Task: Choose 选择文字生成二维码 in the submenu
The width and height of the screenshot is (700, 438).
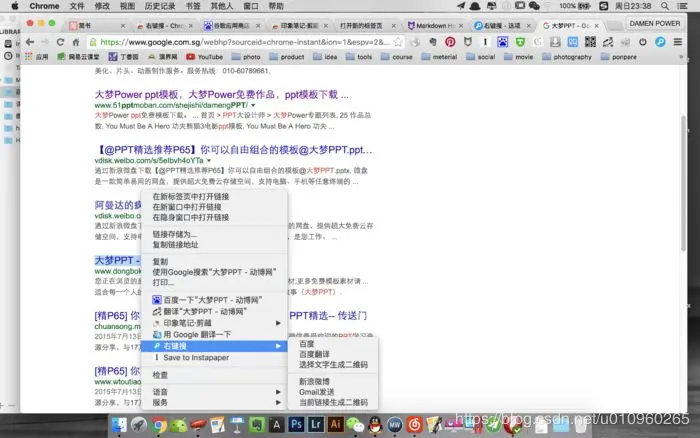Action: pyautogui.click(x=333, y=365)
